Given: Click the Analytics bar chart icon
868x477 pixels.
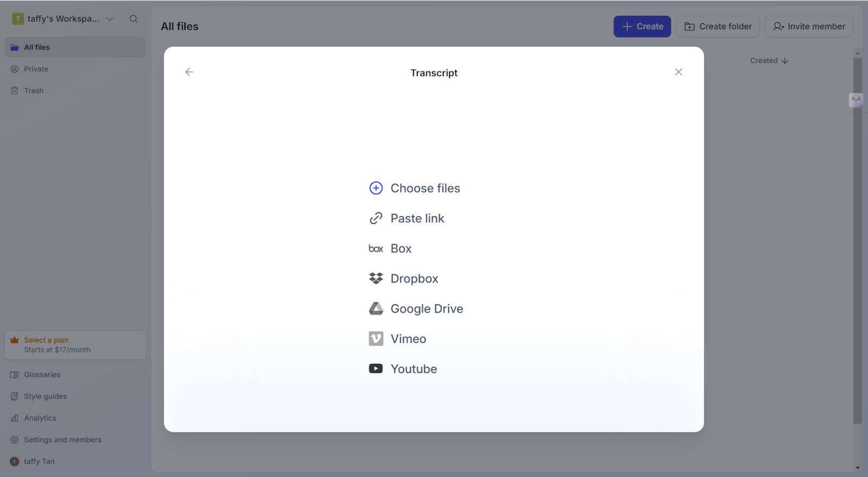Looking at the screenshot, I should (15, 418).
